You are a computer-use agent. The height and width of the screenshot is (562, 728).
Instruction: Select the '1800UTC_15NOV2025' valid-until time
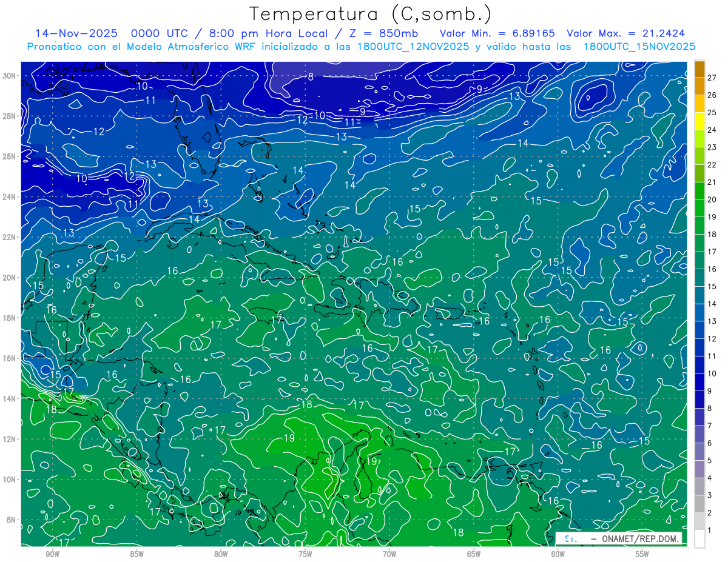(x=639, y=47)
